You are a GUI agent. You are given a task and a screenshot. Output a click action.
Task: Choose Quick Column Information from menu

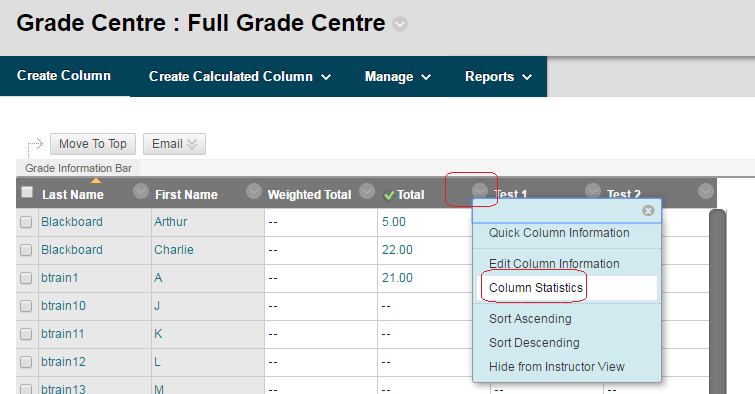559,233
